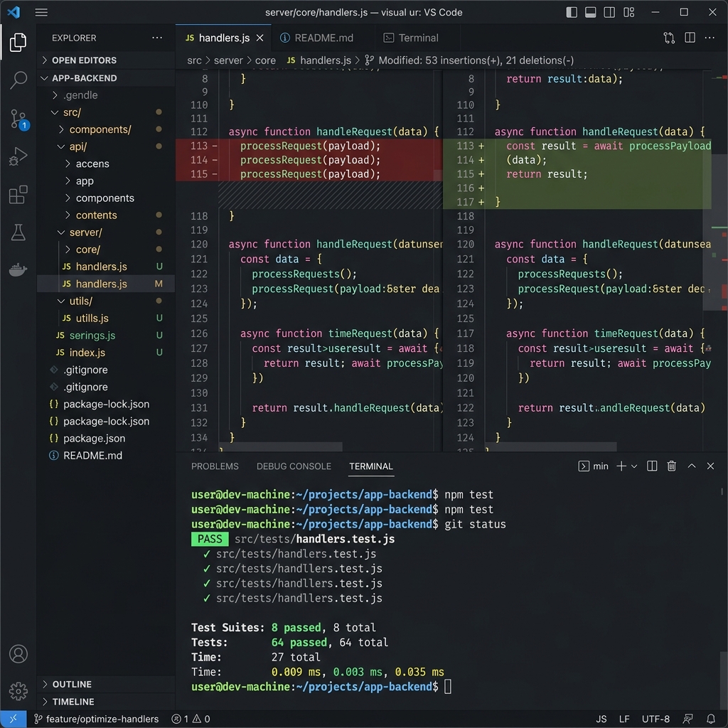Viewport: 728px width, 728px height.
Task: Open the hamburger application menu
Action: 41,12
